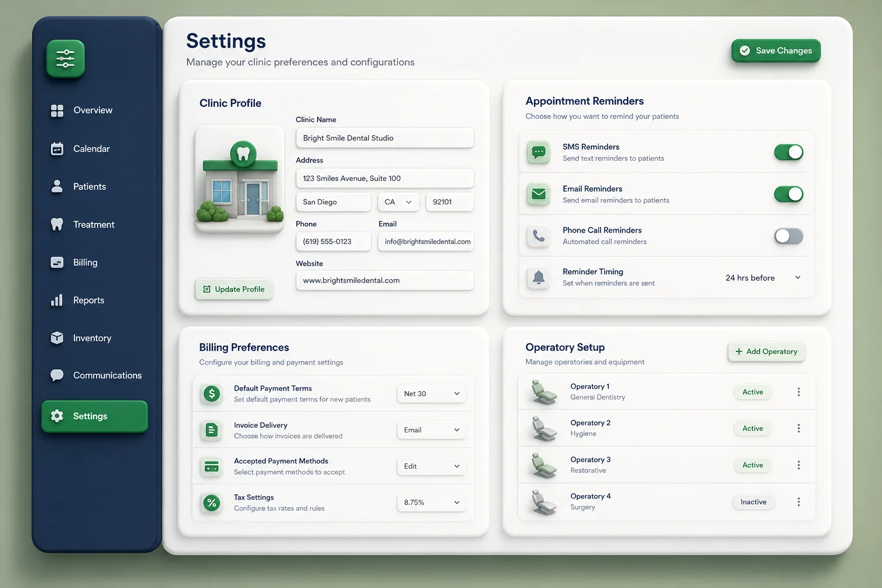Open the Inventory section
Screen dimensions: 882x588
pos(92,338)
